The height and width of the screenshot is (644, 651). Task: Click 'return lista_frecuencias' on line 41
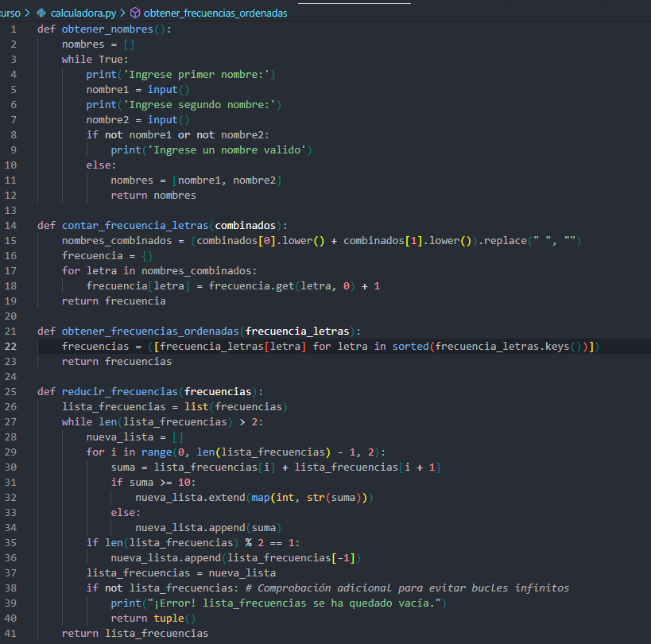coord(135,633)
